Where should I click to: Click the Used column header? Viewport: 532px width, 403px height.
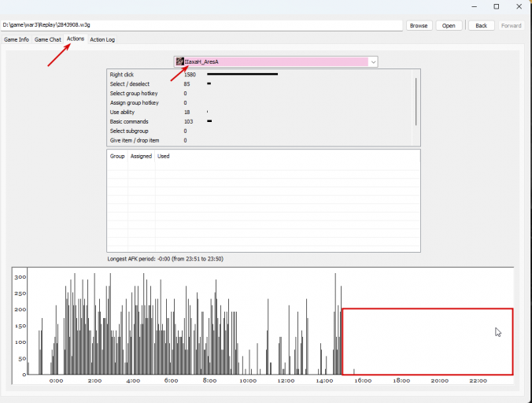[x=163, y=156]
